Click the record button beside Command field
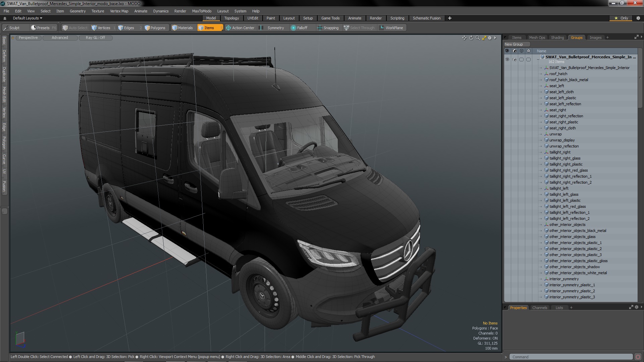Image resolution: width=644 pixels, height=362 pixels. point(638,357)
